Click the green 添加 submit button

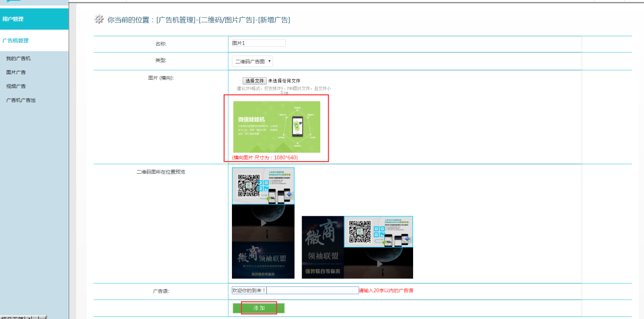click(259, 308)
